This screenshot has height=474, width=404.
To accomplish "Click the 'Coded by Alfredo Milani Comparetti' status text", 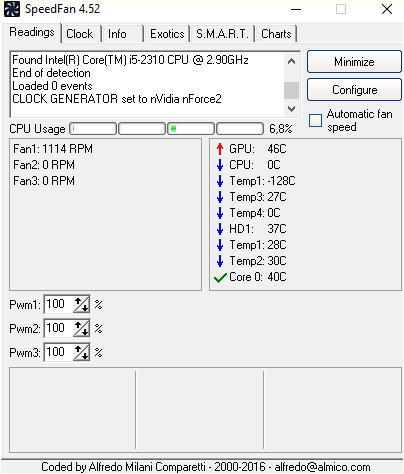I will click(x=206, y=467).
